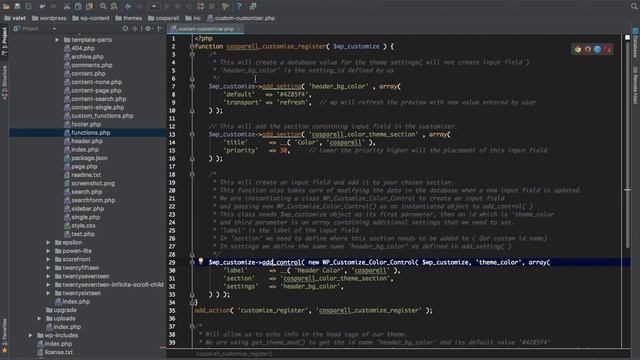This screenshot has width=640, height=360.
Task: Click the Replace icon beside Find
Action: [x=114, y=6]
